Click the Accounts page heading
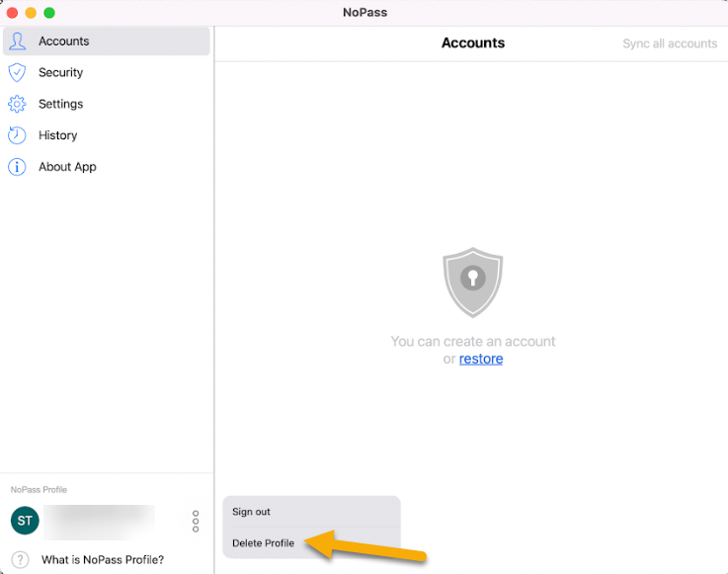The width and height of the screenshot is (728, 574). (x=473, y=42)
